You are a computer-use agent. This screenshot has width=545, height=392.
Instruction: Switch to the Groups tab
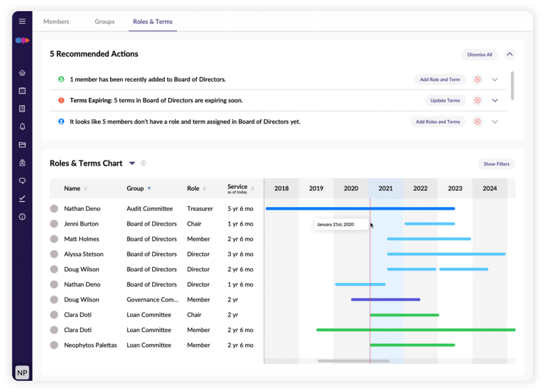click(x=105, y=22)
